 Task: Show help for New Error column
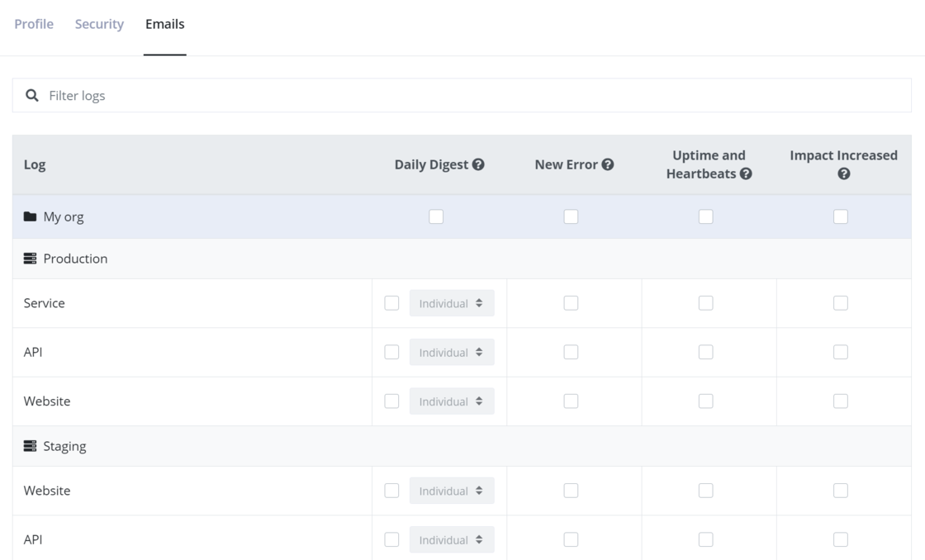click(608, 164)
